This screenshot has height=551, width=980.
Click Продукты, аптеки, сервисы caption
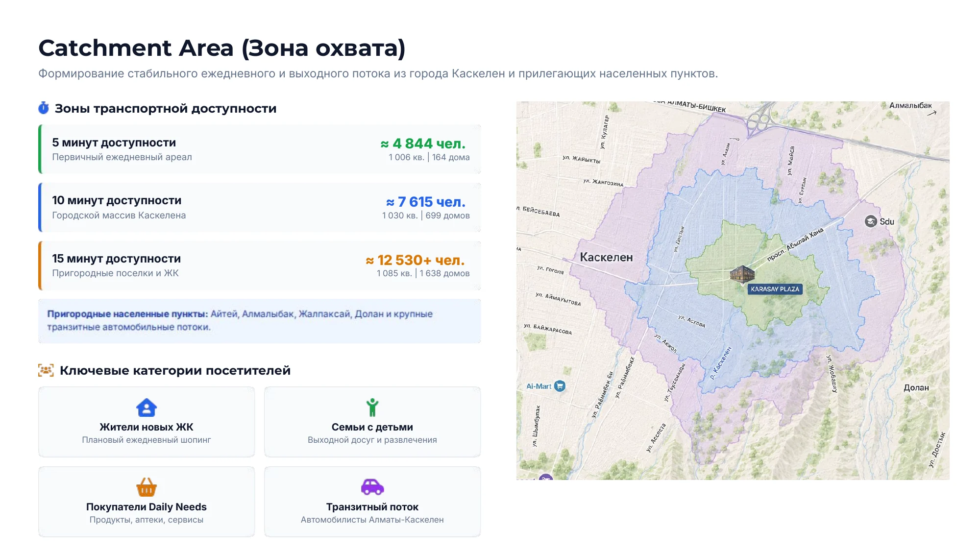[x=147, y=520]
